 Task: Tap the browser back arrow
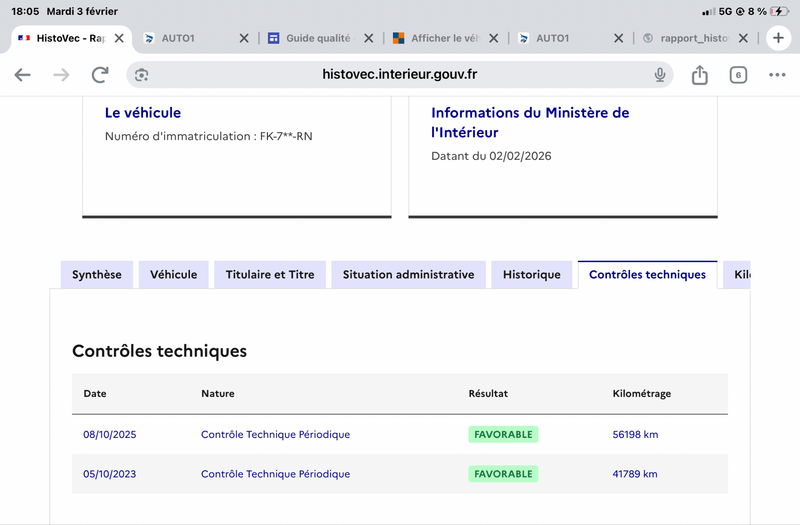click(x=22, y=75)
